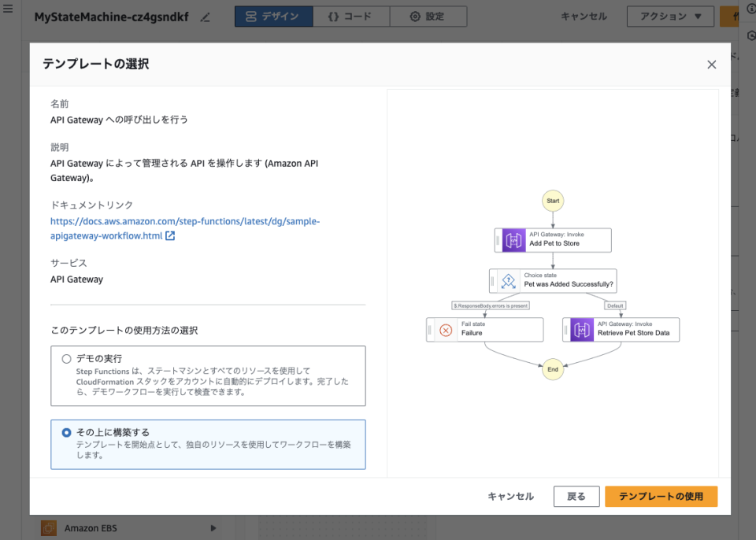Click the End node in the workflow diagram
756x540 pixels.
tap(552, 369)
